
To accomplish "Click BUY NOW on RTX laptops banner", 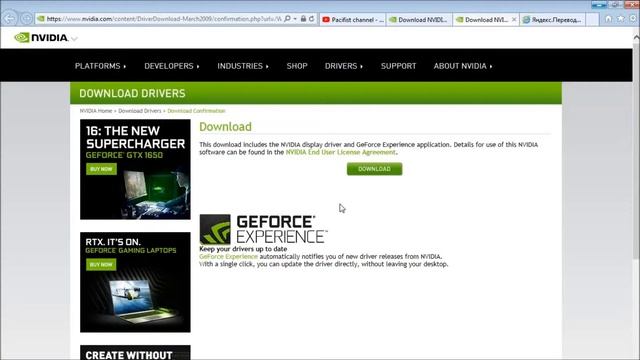I will pyautogui.click(x=101, y=264).
